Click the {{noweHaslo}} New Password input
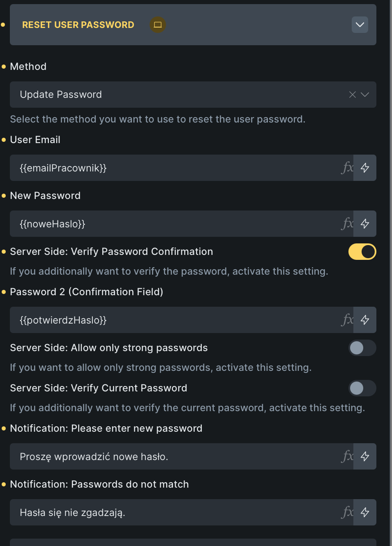This screenshot has height=546, width=392. (173, 224)
